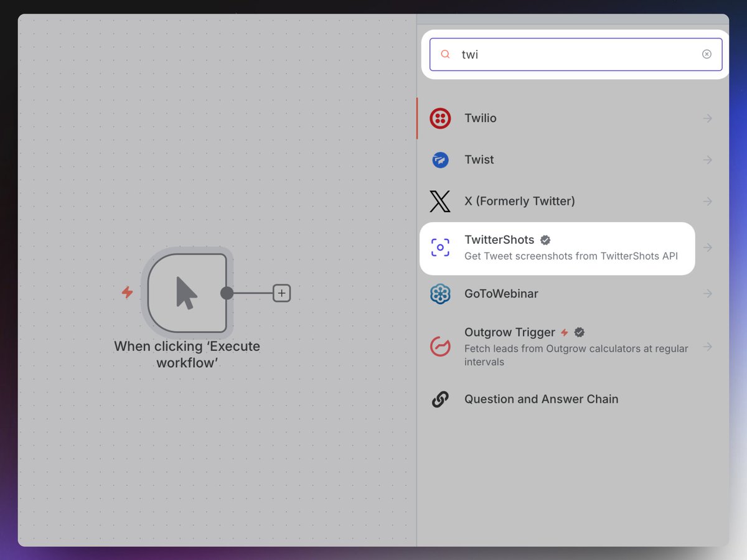Image resolution: width=747 pixels, height=560 pixels.
Task: Click the TwitterShots camera-frame icon
Action: (440, 248)
